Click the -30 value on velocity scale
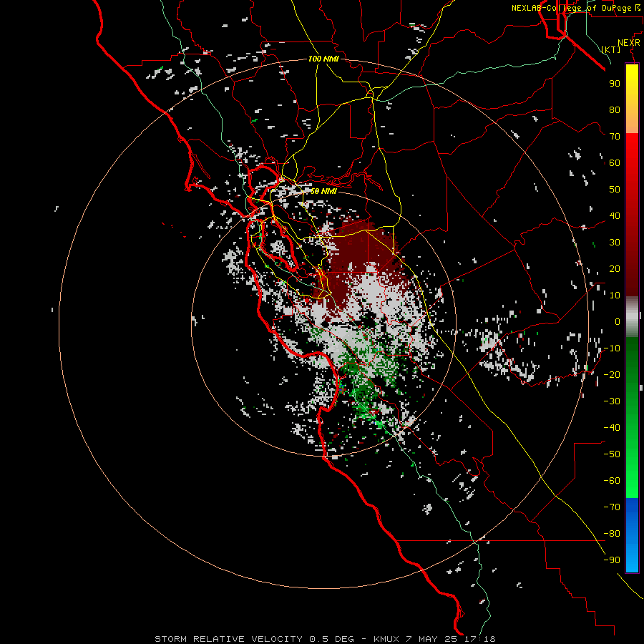The height and width of the screenshot is (644, 644). click(612, 401)
